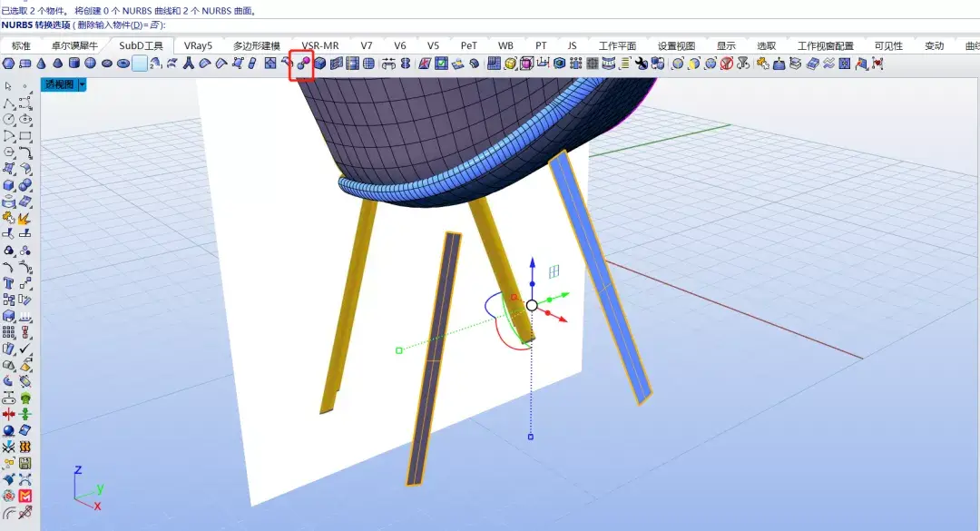Image resolution: width=980 pixels, height=531 pixels.
Task: Open the 选取 tab
Action: tap(766, 45)
